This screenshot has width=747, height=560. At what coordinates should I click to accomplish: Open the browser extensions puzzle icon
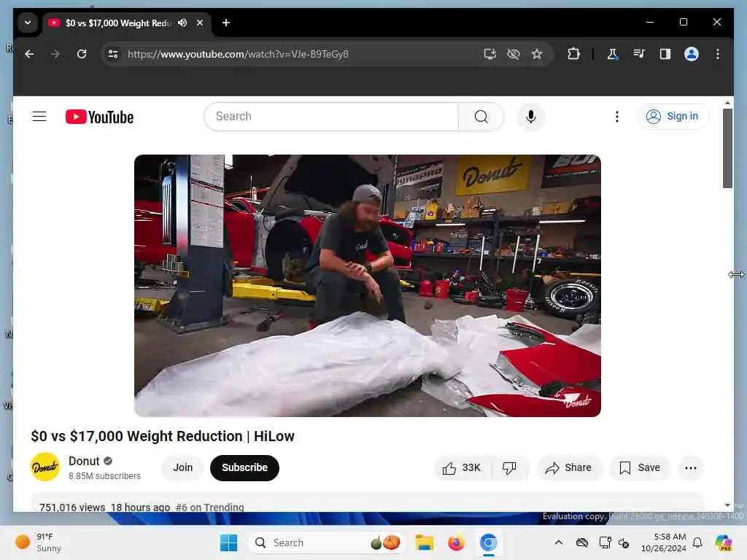pos(573,54)
